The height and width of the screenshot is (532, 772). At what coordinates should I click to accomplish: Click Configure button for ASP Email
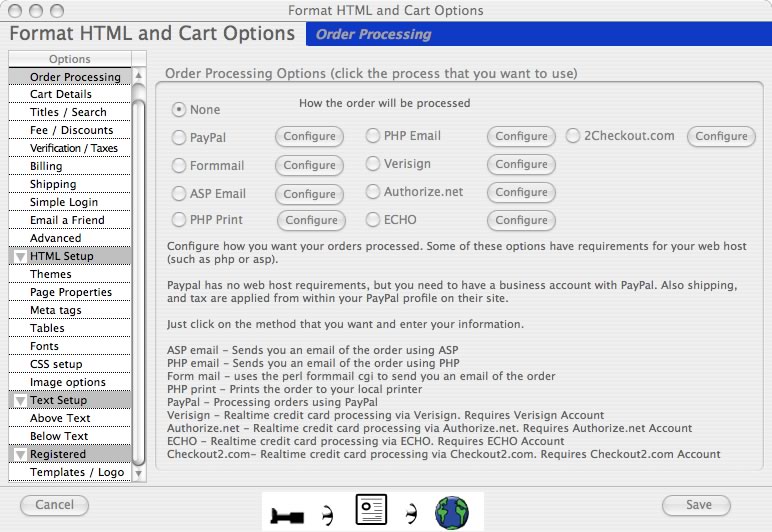pyautogui.click(x=309, y=194)
